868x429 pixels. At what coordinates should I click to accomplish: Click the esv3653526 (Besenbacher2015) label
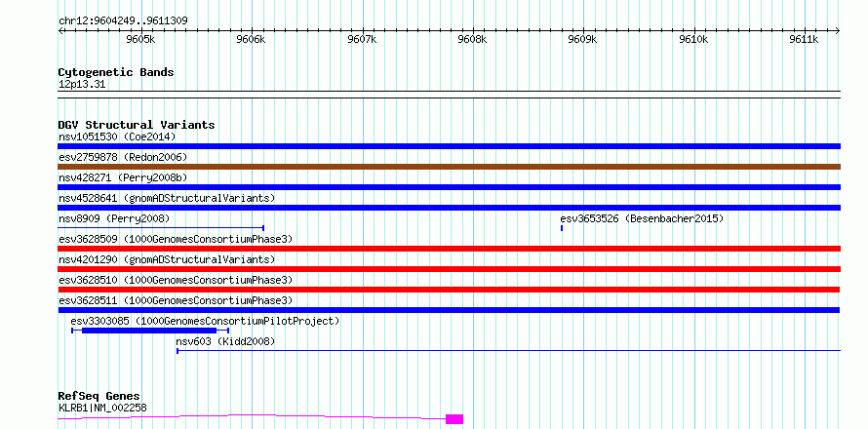tap(642, 218)
